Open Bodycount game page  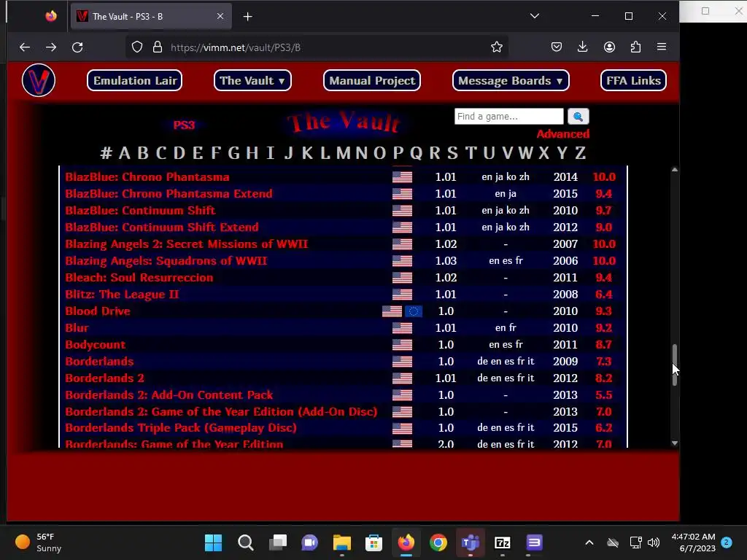click(x=96, y=344)
